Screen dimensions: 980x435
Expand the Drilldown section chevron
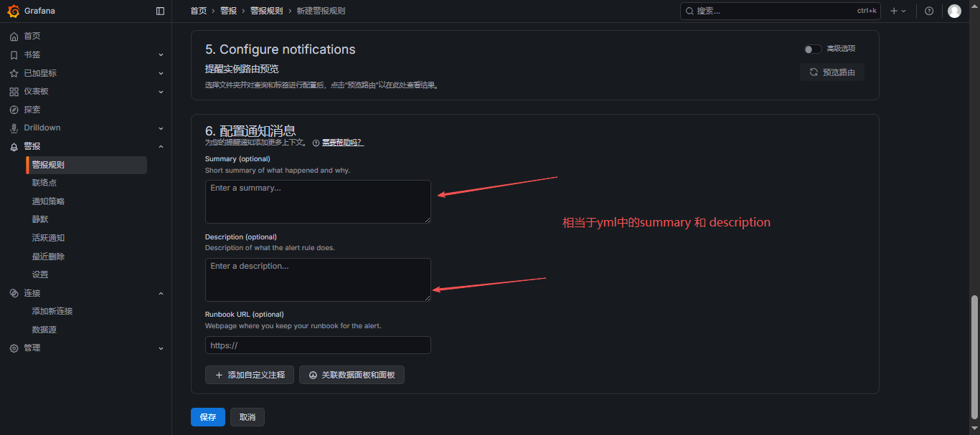161,128
